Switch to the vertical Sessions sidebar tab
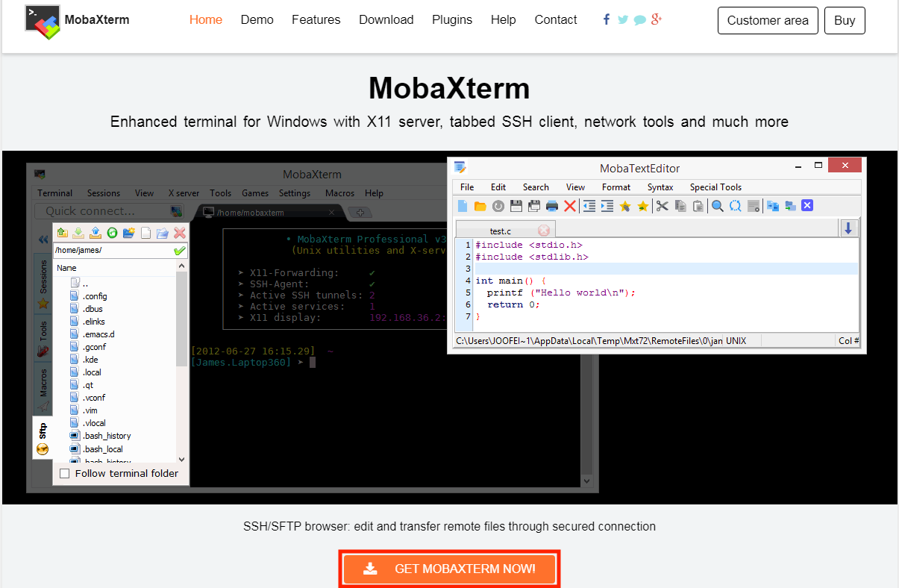 point(43,285)
